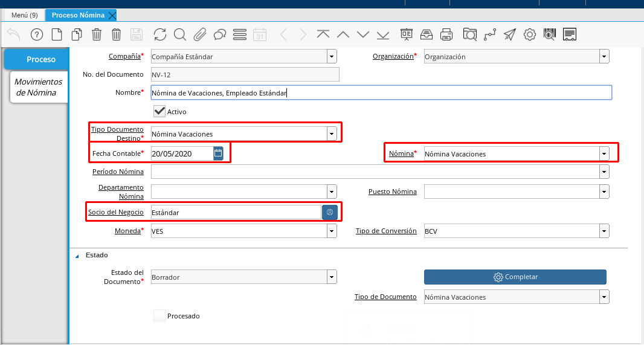644x345 pixels.
Task: Open Nómina dropdown arrow
Action: (x=604, y=153)
